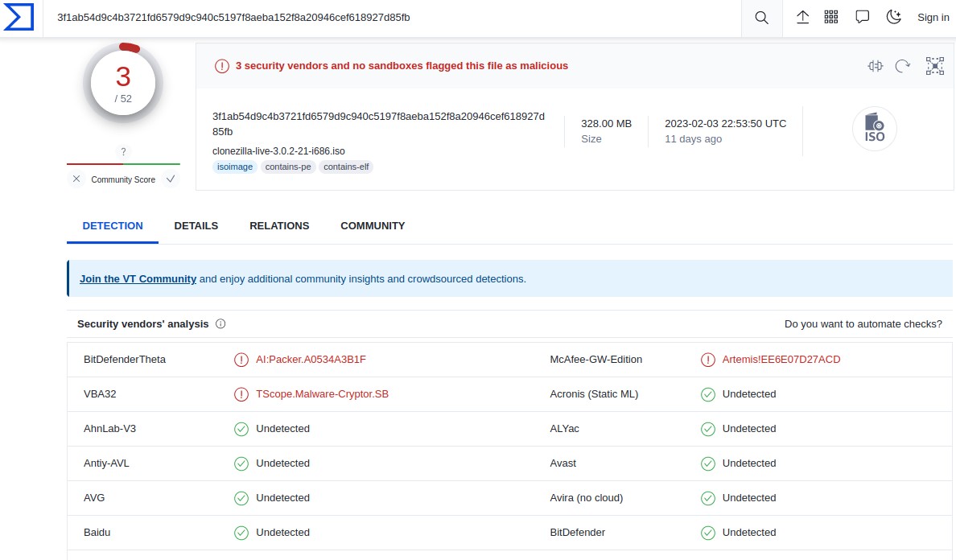Viewport: 956px width, 560px height.
Task: Click alert icon next to McAfee-GW-Edition result
Action: (x=708, y=360)
